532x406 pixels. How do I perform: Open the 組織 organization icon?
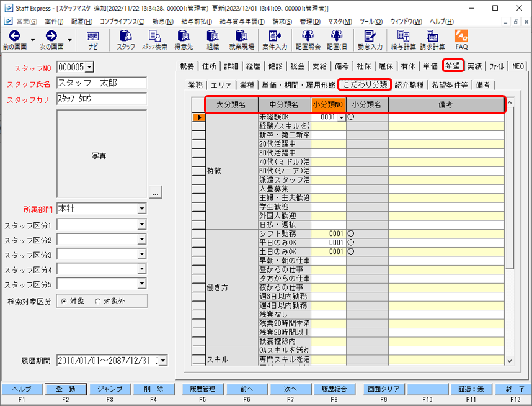tap(213, 40)
